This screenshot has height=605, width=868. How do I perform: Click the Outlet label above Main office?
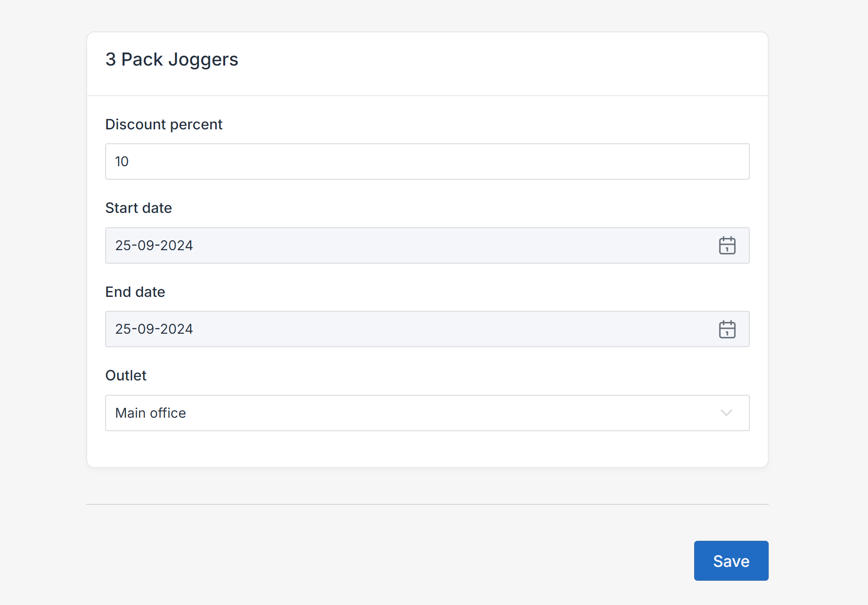(126, 375)
